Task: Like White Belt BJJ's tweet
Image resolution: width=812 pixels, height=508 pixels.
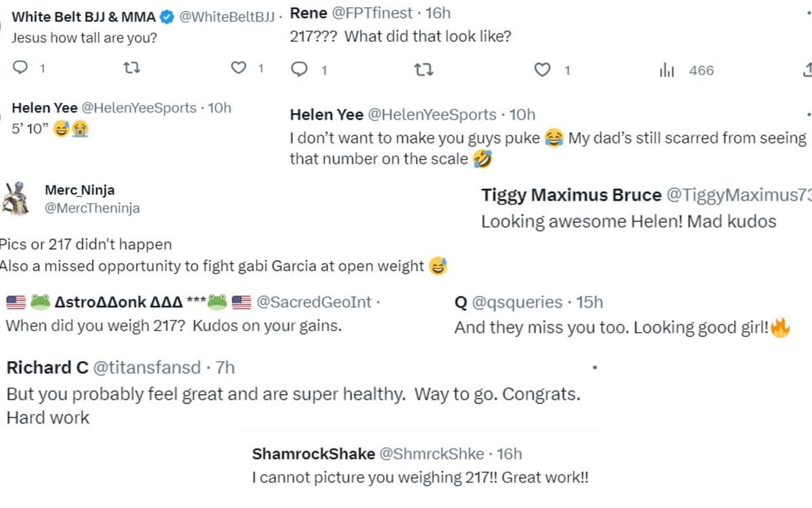Action: click(238, 68)
